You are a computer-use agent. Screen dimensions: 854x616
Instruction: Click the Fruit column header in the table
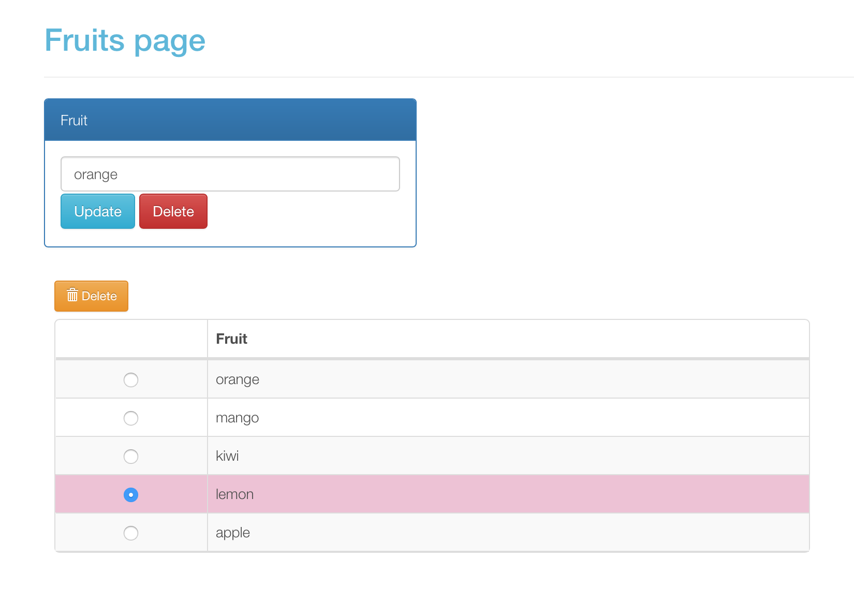231,339
